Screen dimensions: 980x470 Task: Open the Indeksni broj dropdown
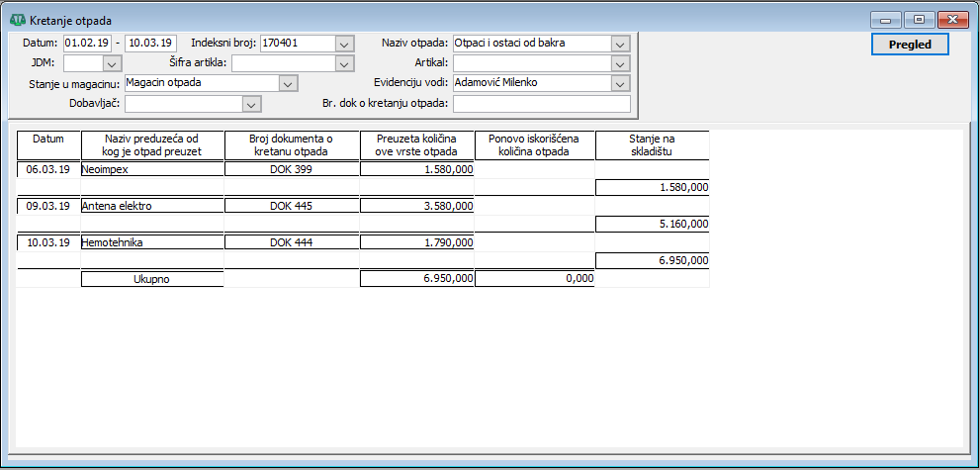344,44
